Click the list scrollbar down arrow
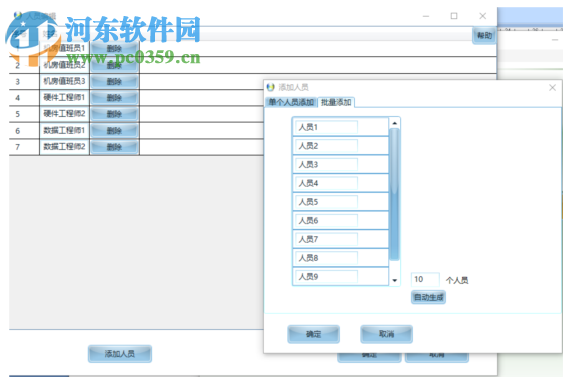The height and width of the screenshot is (390, 572). click(x=394, y=280)
